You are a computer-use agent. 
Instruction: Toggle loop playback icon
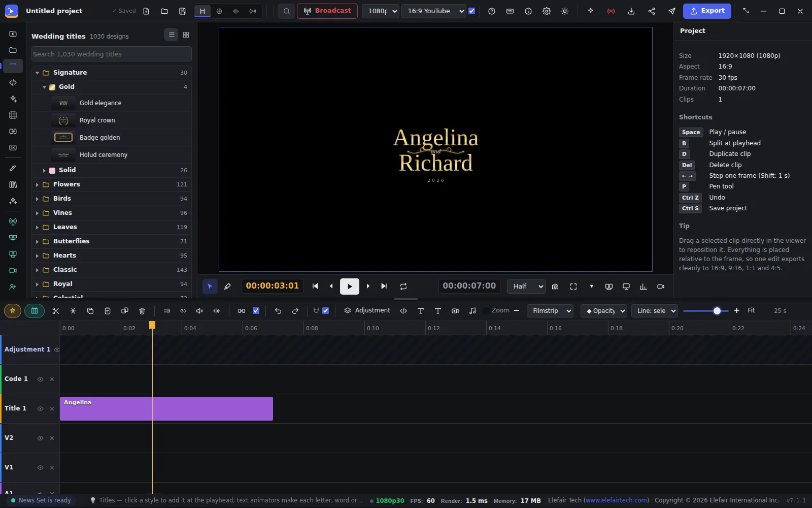403,287
